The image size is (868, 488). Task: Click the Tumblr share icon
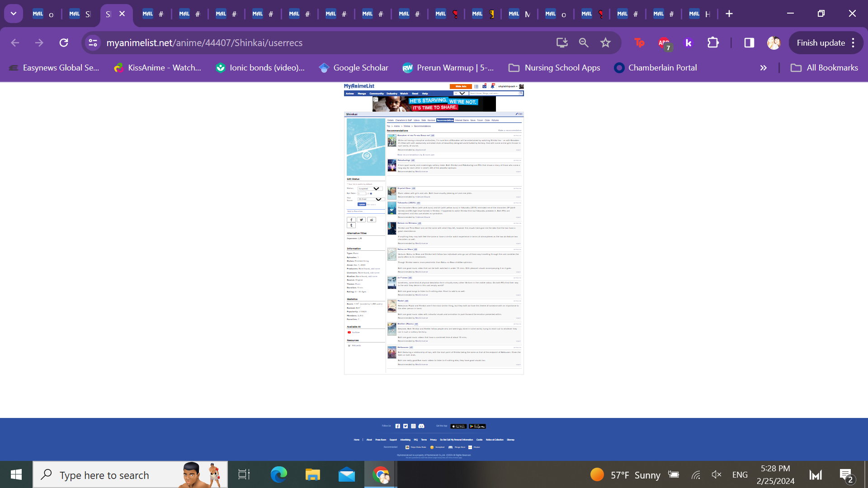click(351, 225)
